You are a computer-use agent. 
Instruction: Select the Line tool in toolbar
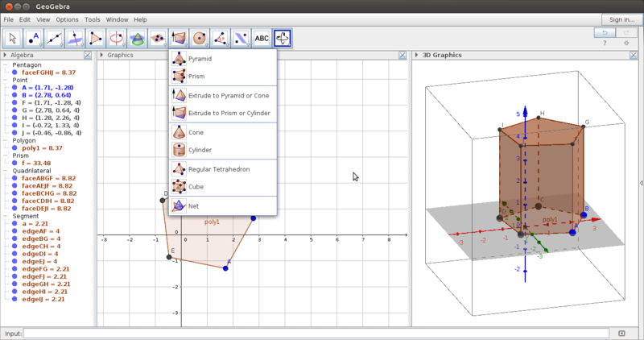coord(54,38)
